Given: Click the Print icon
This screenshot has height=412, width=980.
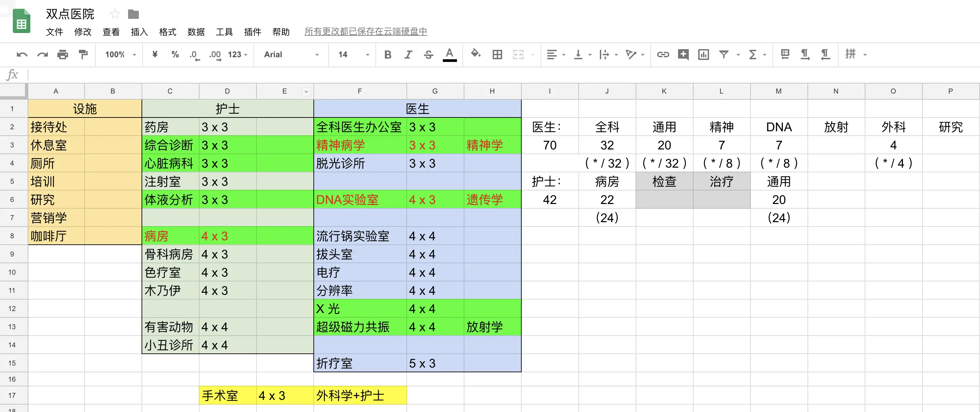Looking at the screenshot, I should point(62,55).
